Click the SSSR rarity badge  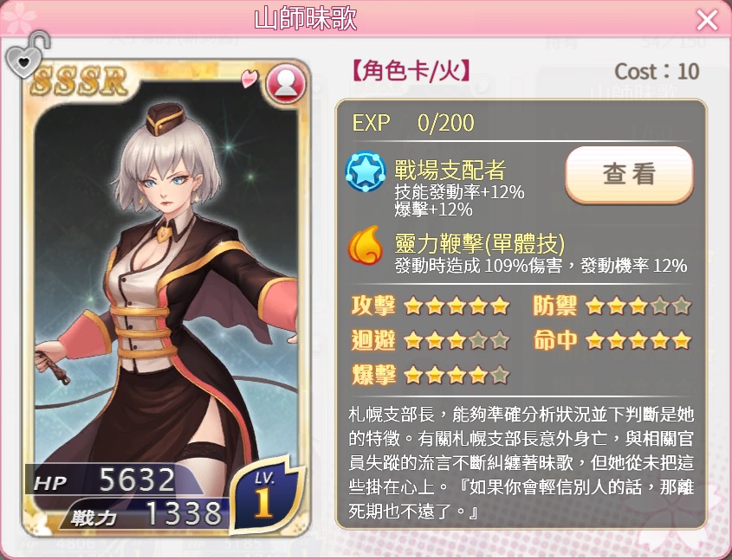(80, 81)
